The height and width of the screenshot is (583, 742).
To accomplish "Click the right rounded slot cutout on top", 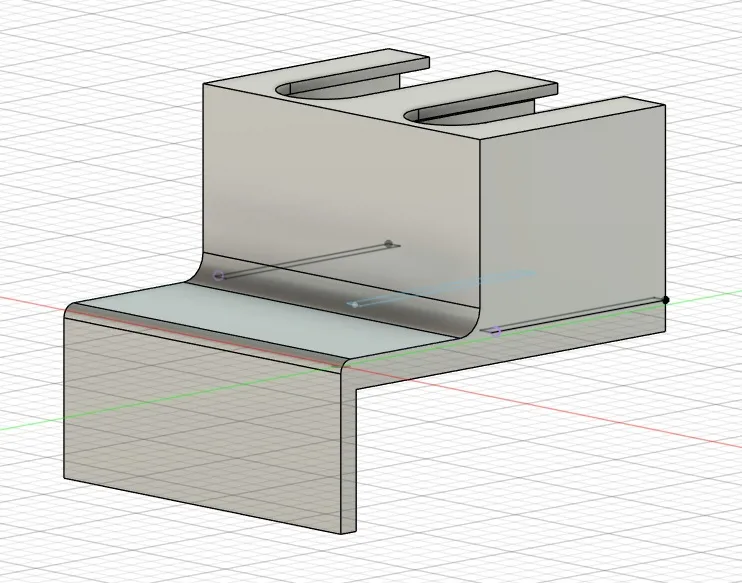I will (x=468, y=112).
